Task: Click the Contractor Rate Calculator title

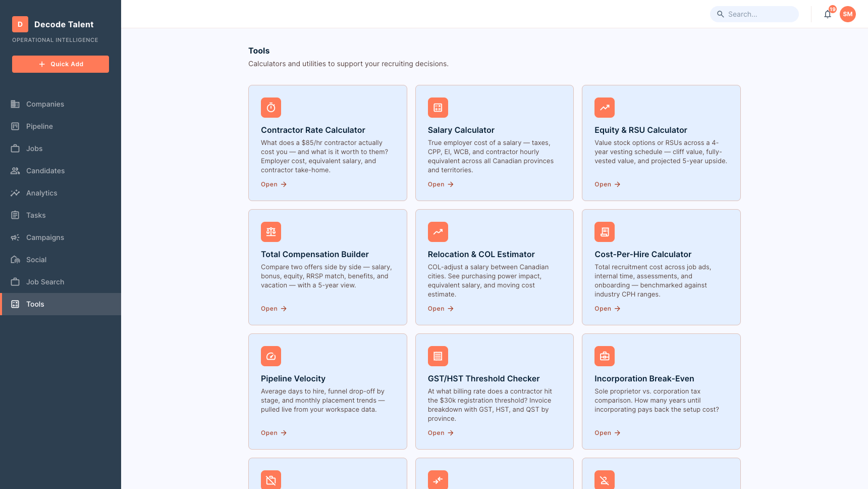Action: pyautogui.click(x=313, y=130)
